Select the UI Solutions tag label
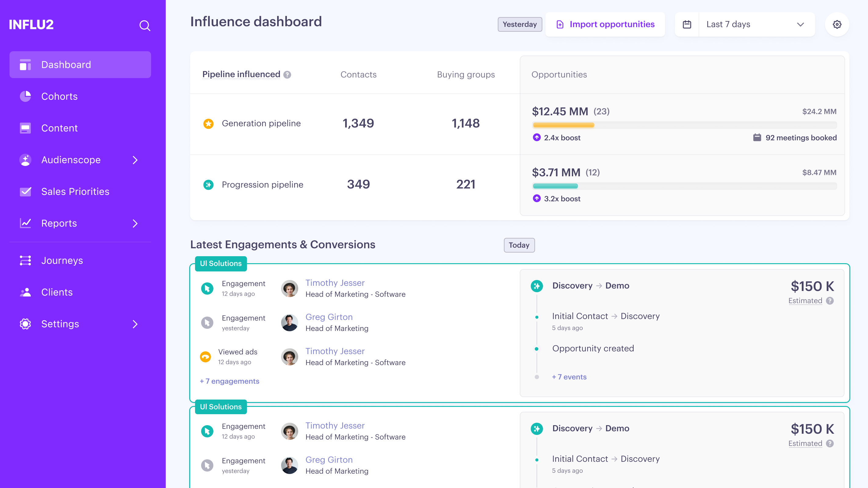This screenshot has width=868, height=488. click(221, 263)
